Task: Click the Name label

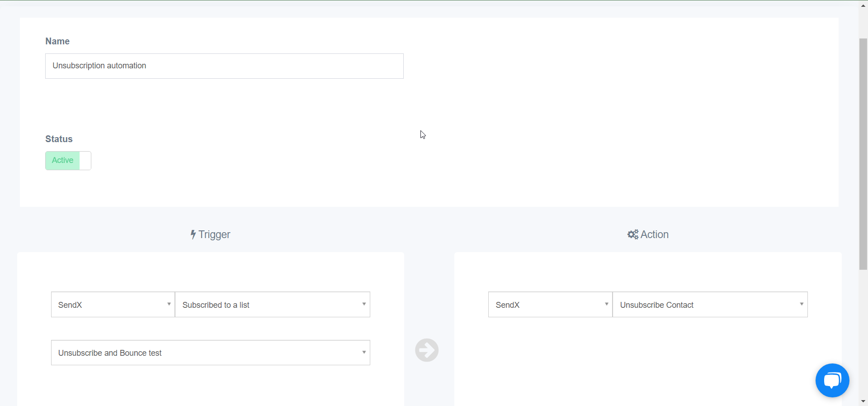Action: [x=57, y=41]
